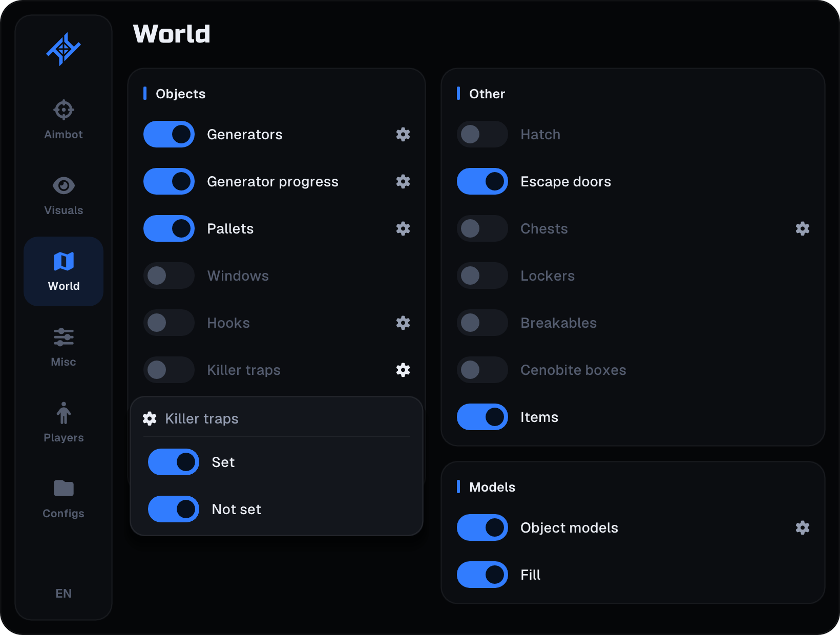Open Hooks settings gear icon
The image size is (840, 635).
(x=403, y=323)
